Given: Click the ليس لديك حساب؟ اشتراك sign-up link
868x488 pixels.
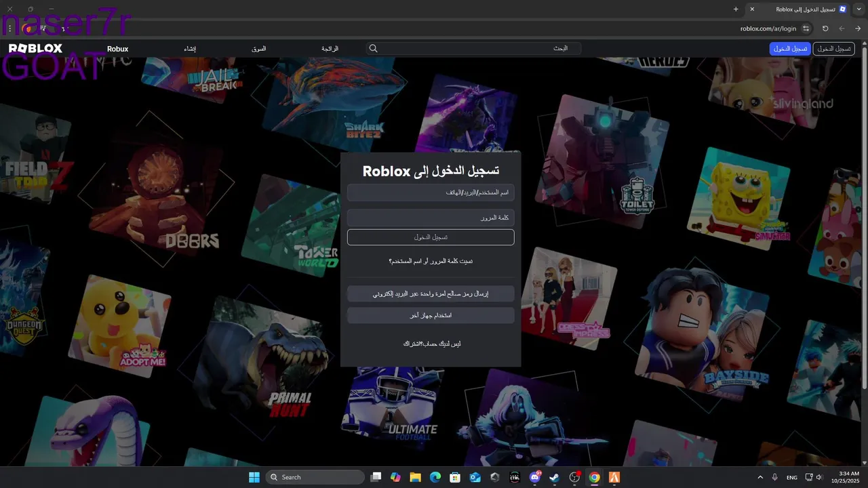Looking at the screenshot, I should pyautogui.click(x=432, y=344).
